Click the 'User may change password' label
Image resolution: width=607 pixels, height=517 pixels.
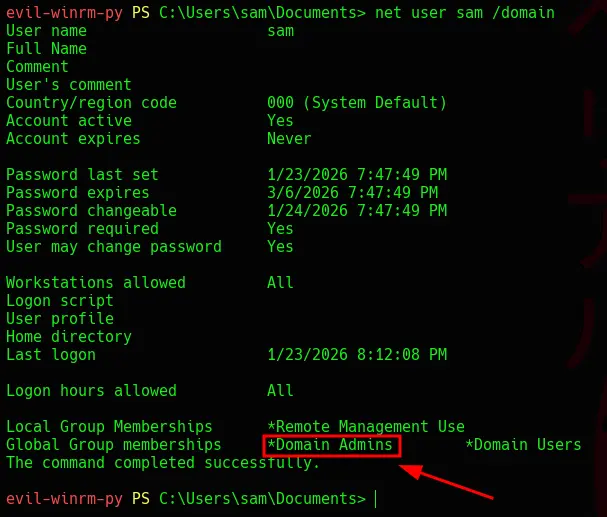tap(114, 247)
